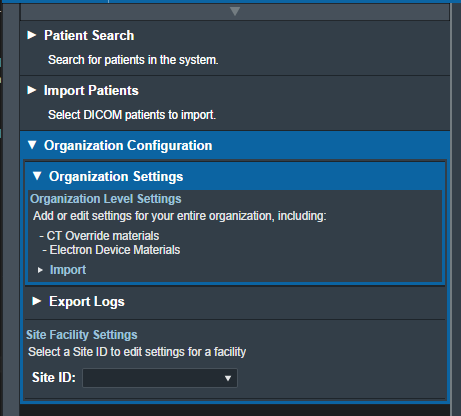Screen dimensions: 461x416
Task: Click the Import link
Action: click(68, 270)
